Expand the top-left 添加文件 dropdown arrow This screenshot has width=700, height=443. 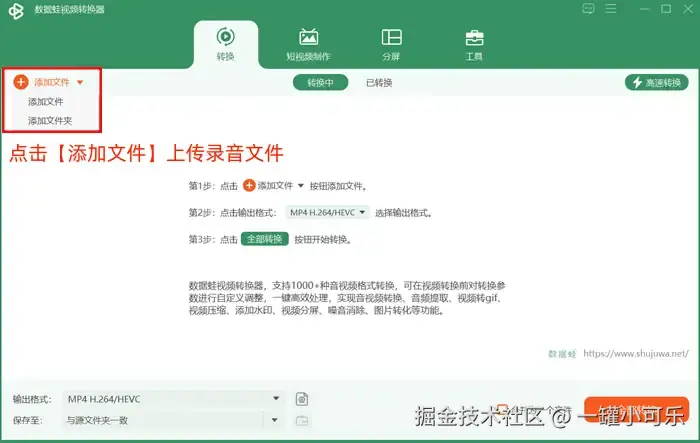(x=80, y=82)
